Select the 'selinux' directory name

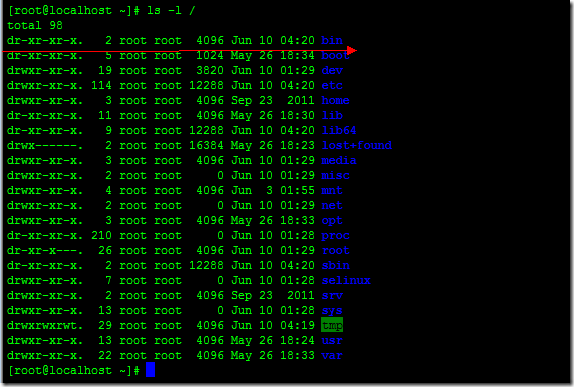click(x=346, y=280)
